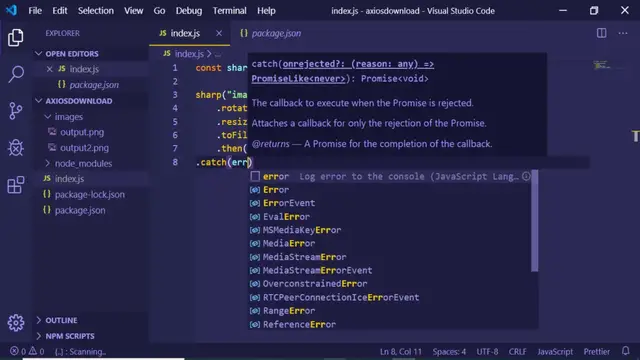Change language mode via JavaScript
Screen dimensions: 640x360
click(x=555, y=351)
